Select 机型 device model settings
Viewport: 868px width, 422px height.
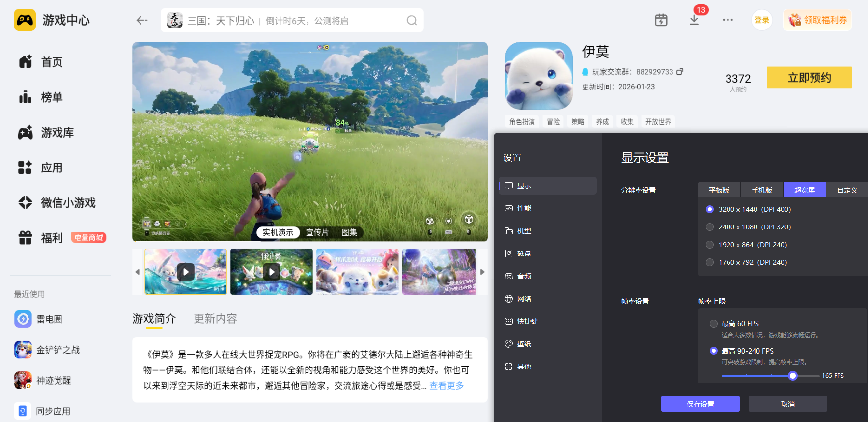[548, 231]
